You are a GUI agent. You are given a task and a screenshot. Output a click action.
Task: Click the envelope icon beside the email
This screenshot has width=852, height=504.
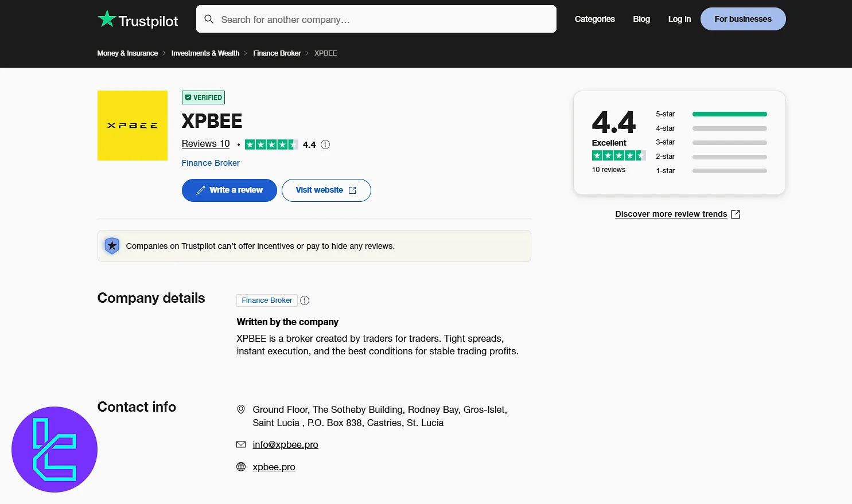(241, 444)
